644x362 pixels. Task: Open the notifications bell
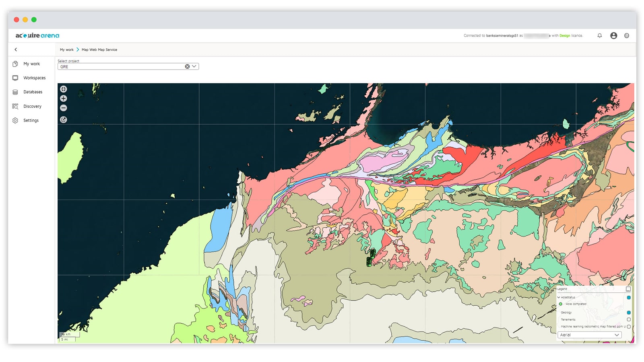599,35
